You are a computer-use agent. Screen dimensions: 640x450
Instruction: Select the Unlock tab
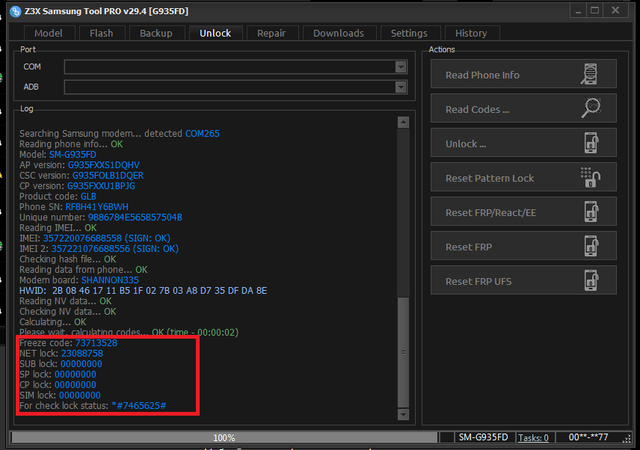click(215, 33)
